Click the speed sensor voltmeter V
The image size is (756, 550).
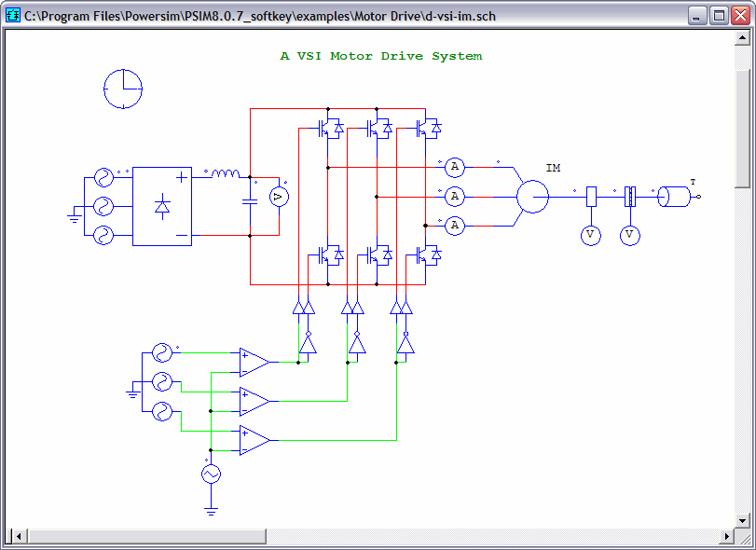[591, 235]
